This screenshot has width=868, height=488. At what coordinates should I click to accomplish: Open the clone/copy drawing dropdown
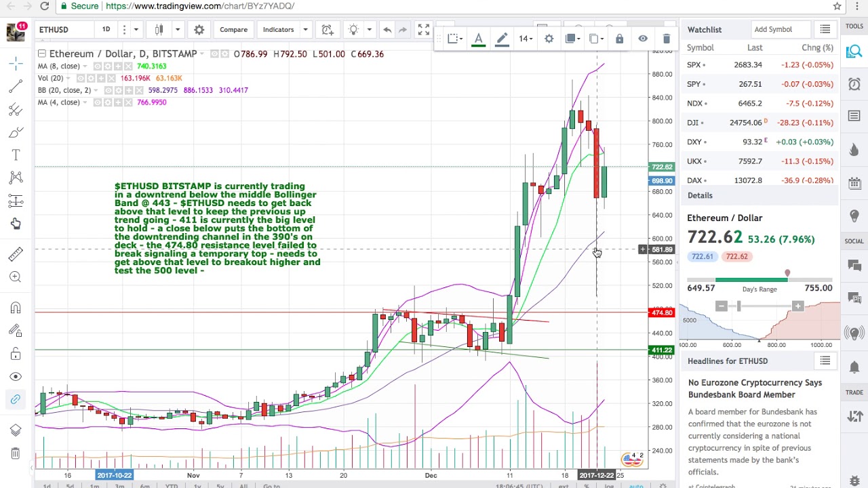pos(597,39)
